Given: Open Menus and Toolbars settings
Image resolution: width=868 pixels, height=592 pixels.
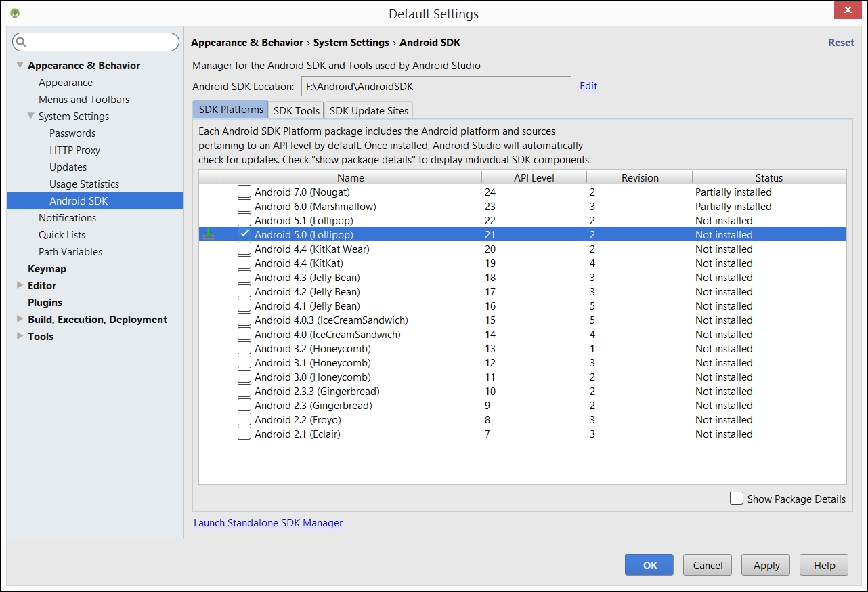Looking at the screenshot, I should (84, 99).
